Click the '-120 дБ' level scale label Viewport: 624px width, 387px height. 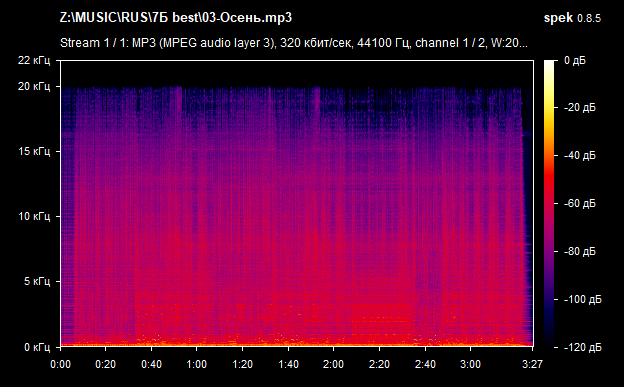583,348
